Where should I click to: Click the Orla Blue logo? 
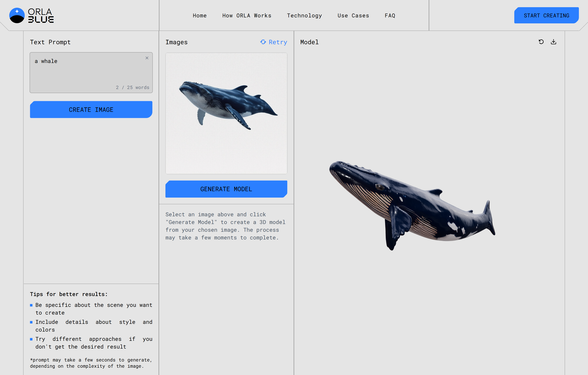[x=31, y=15]
